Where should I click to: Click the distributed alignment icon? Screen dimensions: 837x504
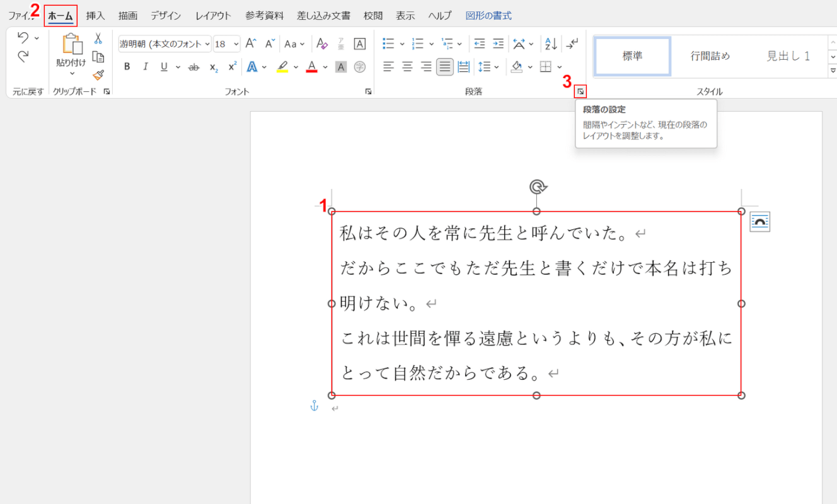pyautogui.click(x=464, y=67)
